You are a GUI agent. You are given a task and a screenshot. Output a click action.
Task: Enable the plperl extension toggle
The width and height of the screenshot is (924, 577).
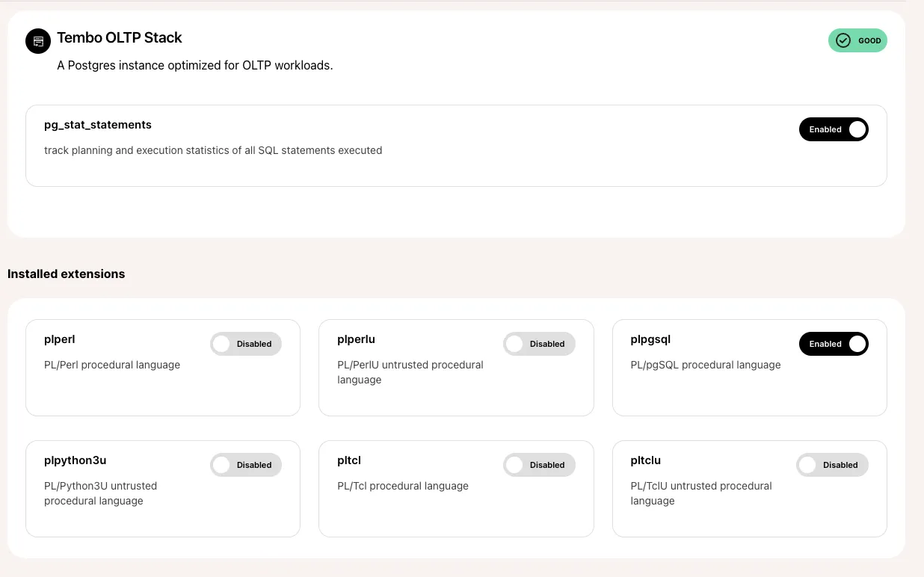246,344
